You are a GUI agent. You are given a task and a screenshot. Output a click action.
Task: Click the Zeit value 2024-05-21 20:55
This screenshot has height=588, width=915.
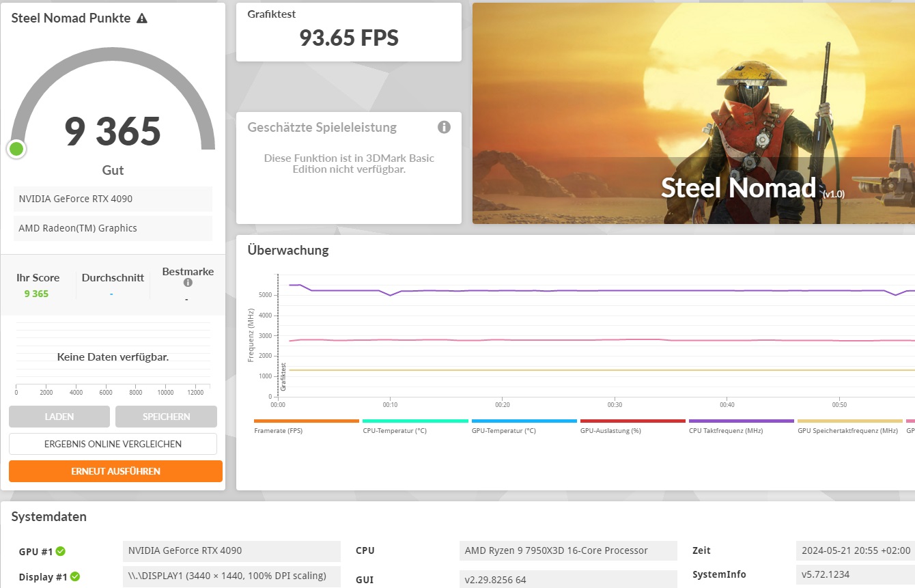[x=856, y=551]
